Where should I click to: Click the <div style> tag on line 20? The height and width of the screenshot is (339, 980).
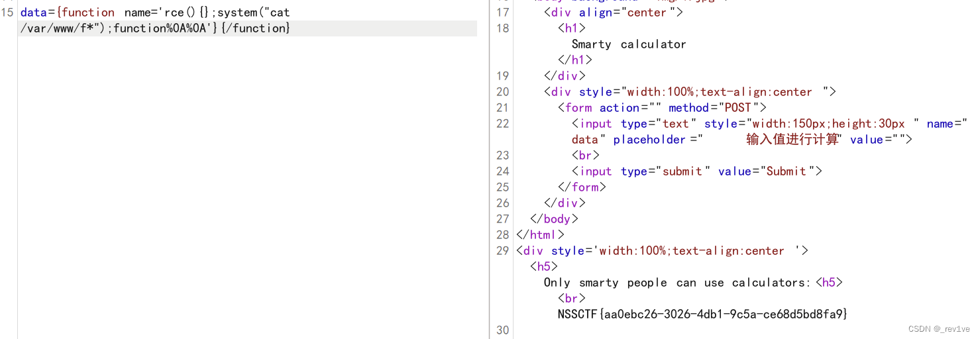[690, 92]
